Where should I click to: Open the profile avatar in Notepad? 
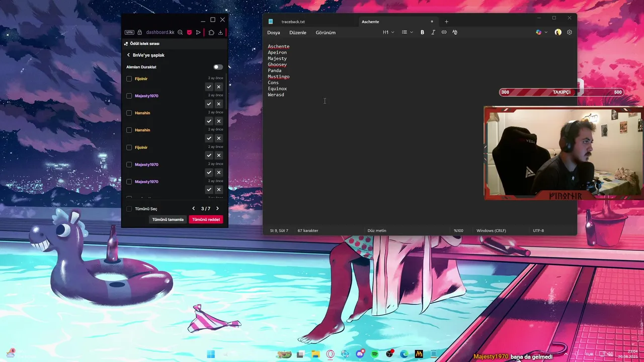click(558, 32)
